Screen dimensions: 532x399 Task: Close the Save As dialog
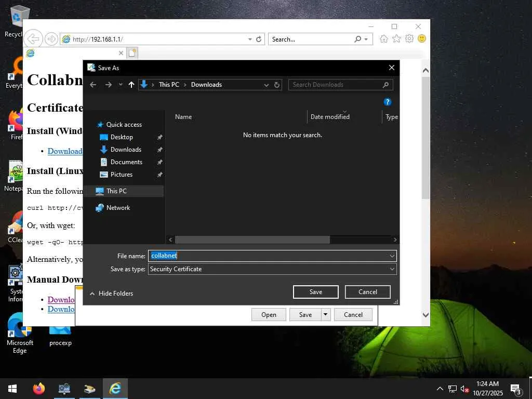[x=392, y=68]
